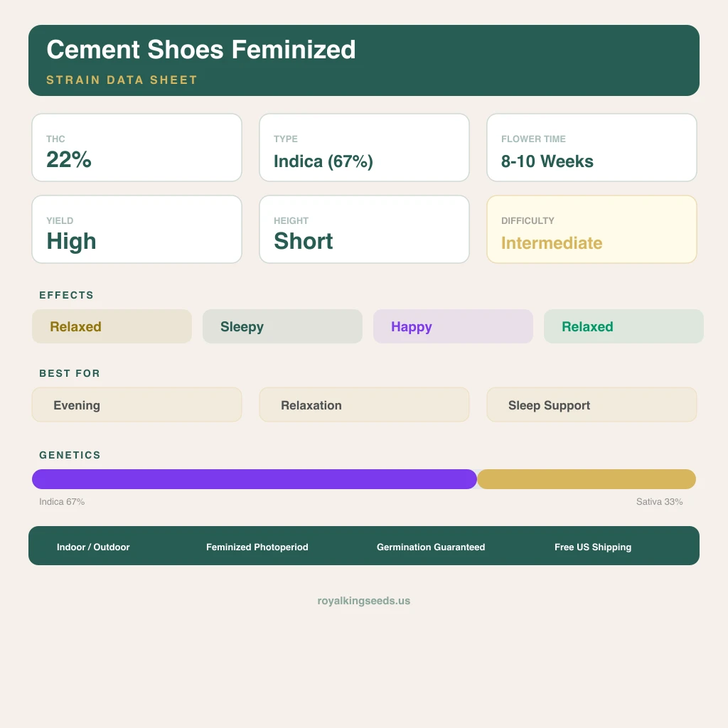Click the tan Relaxed effect tag

(112, 326)
